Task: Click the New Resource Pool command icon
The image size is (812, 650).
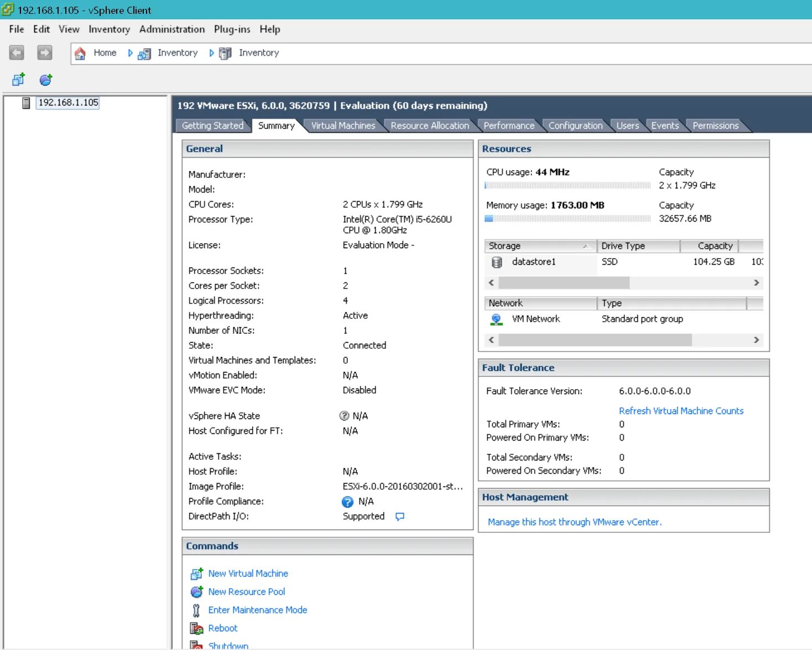Action: click(x=196, y=592)
